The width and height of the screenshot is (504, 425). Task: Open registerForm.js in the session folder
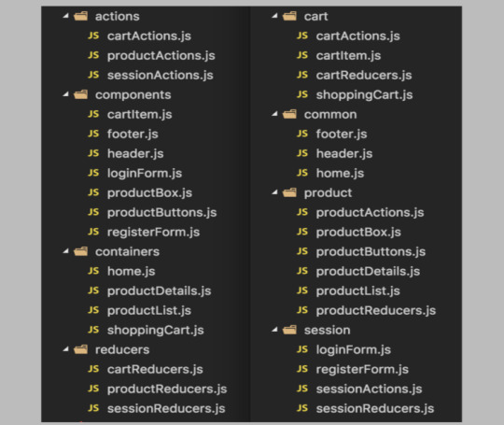(x=362, y=369)
